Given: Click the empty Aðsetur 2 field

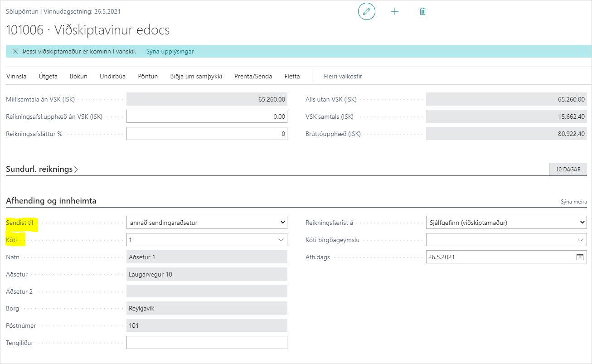Looking at the screenshot, I should point(207,291).
